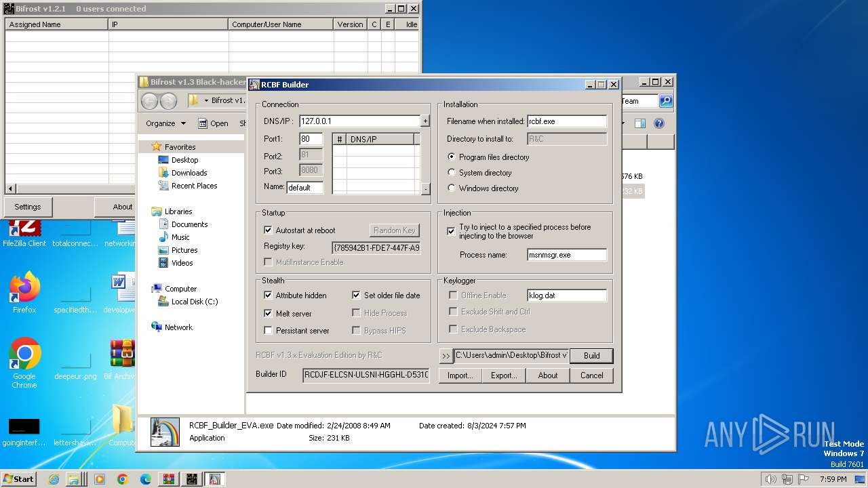868x488 pixels.
Task: Select Recent Places in navigation pane
Action: 194,186
